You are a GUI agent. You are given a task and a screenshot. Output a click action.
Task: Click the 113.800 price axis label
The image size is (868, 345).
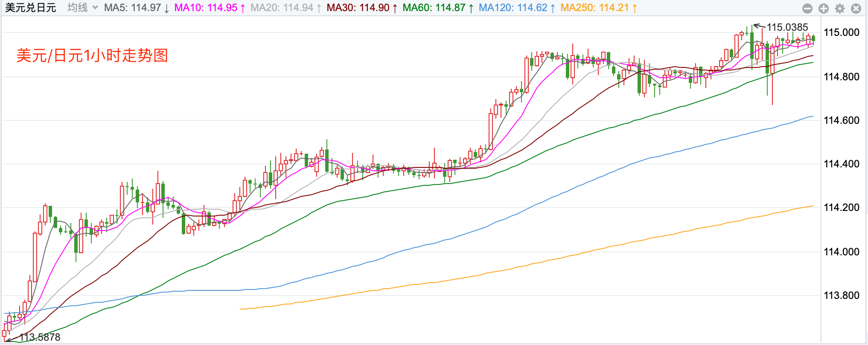842,295
